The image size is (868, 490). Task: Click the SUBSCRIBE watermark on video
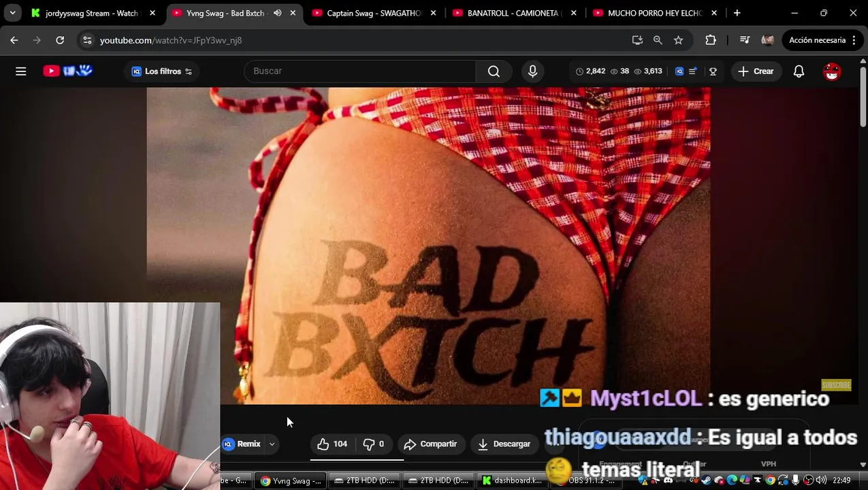click(x=836, y=385)
